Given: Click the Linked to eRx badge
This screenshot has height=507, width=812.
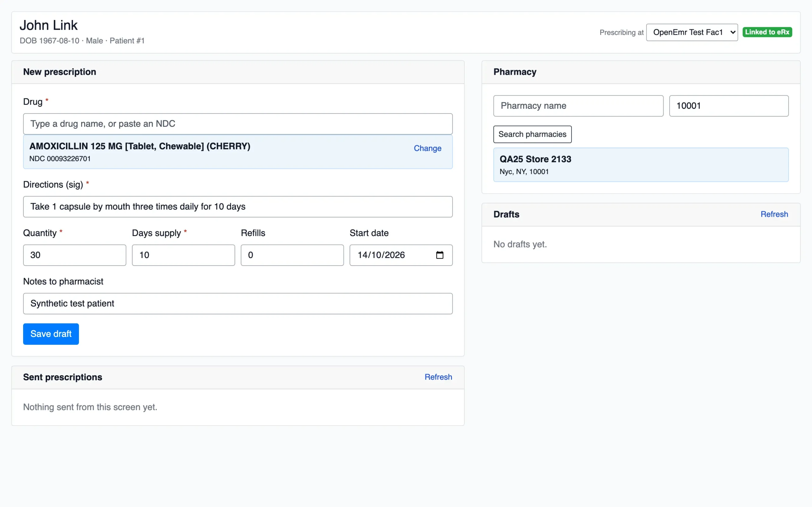Looking at the screenshot, I should (x=767, y=32).
